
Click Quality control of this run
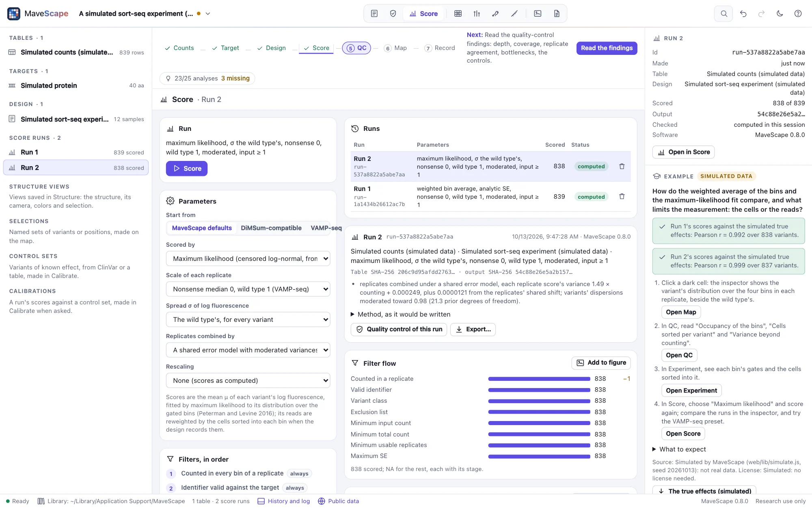pyautogui.click(x=399, y=329)
